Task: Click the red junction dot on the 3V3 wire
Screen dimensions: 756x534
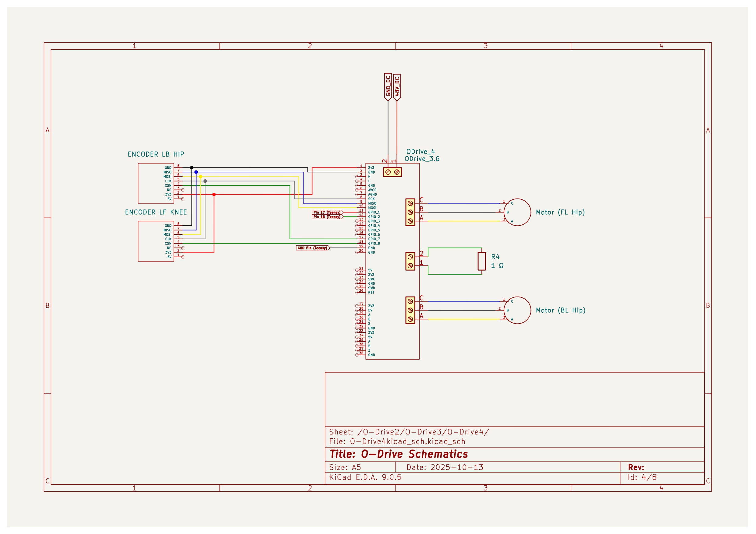Action: [214, 195]
